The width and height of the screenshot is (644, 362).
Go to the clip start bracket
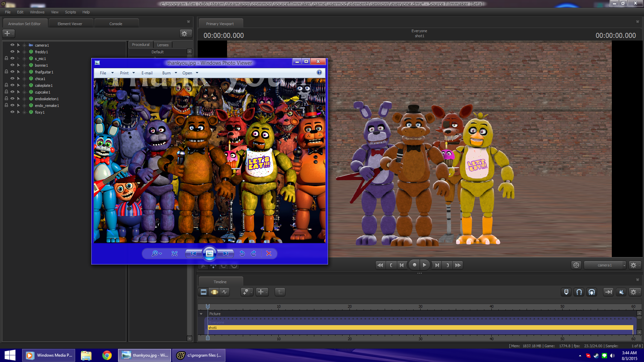click(x=391, y=265)
